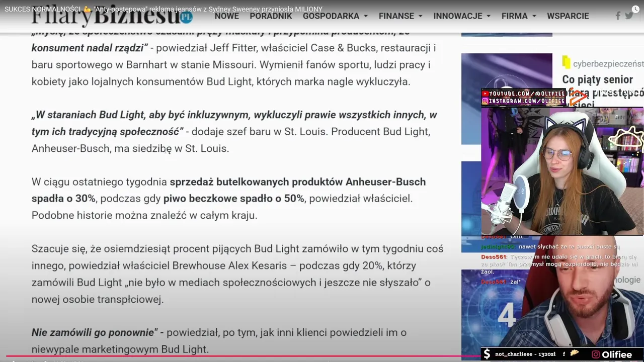Image resolution: width=644 pixels, height=362 pixels.
Task: Open the PORADNIK menu item
Action: pyautogui.click(x=271, y=16)
